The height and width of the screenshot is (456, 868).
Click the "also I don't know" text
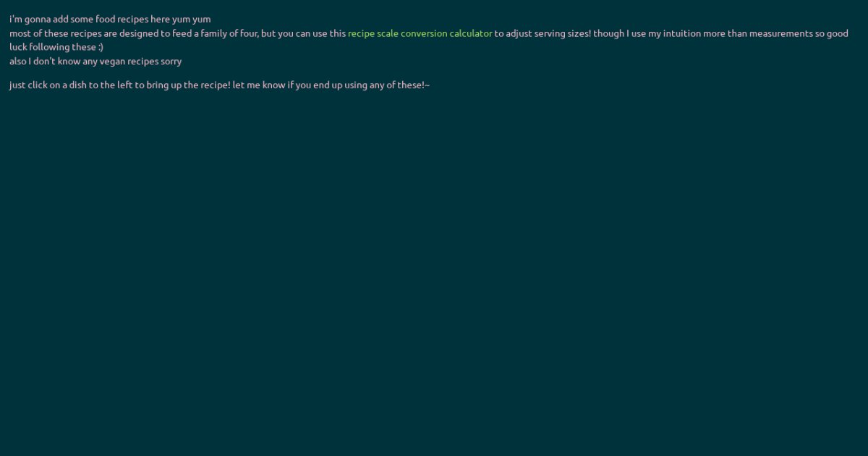click(43, 62)
